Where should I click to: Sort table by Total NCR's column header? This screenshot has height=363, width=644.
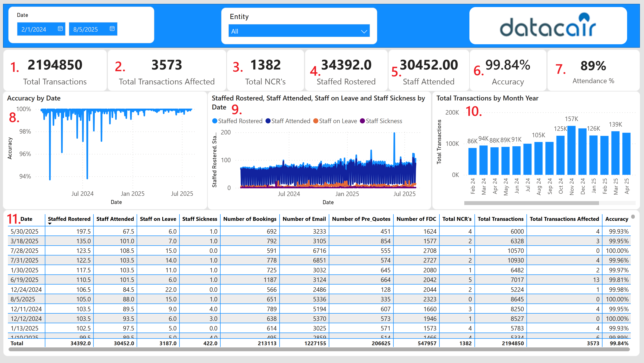click(x=457, y=219)
